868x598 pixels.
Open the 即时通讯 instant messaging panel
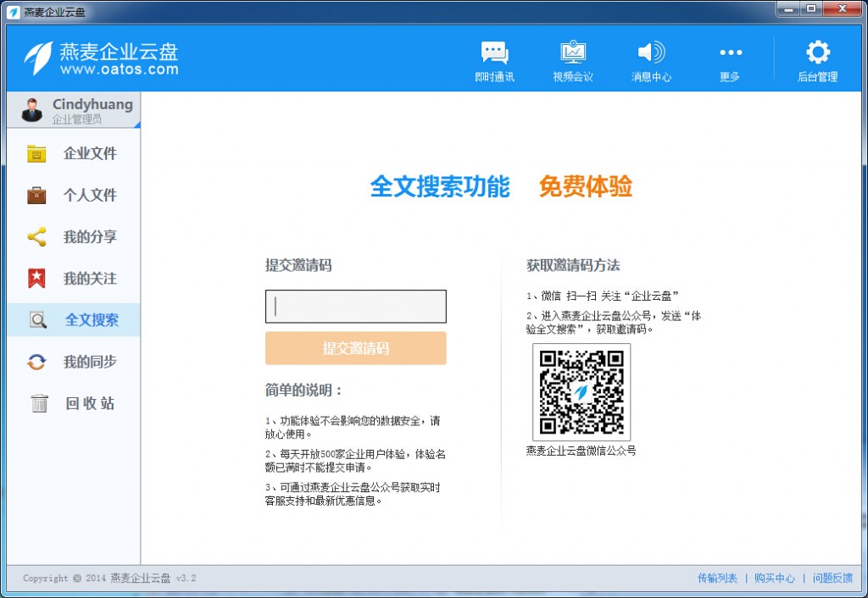tap(494, 59)
